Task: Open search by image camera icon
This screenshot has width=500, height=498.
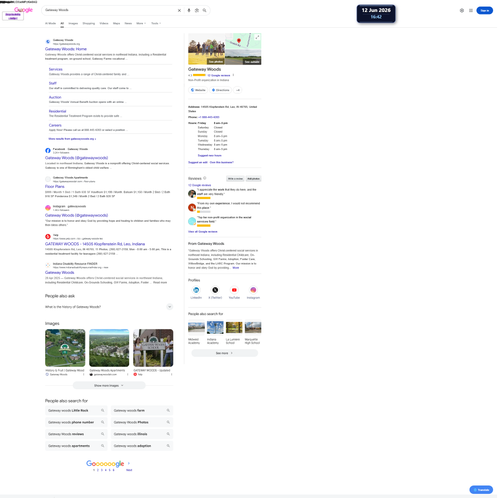Action: tap(197, 10)
